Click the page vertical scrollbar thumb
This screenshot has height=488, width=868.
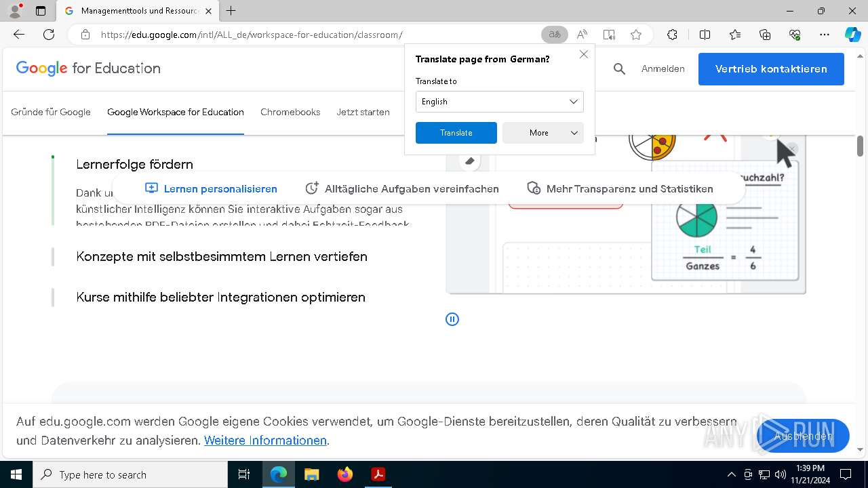tap(860, 146)
